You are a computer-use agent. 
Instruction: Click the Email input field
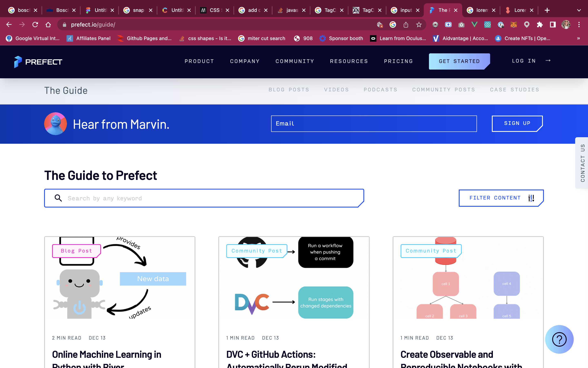tap(374, 123)
